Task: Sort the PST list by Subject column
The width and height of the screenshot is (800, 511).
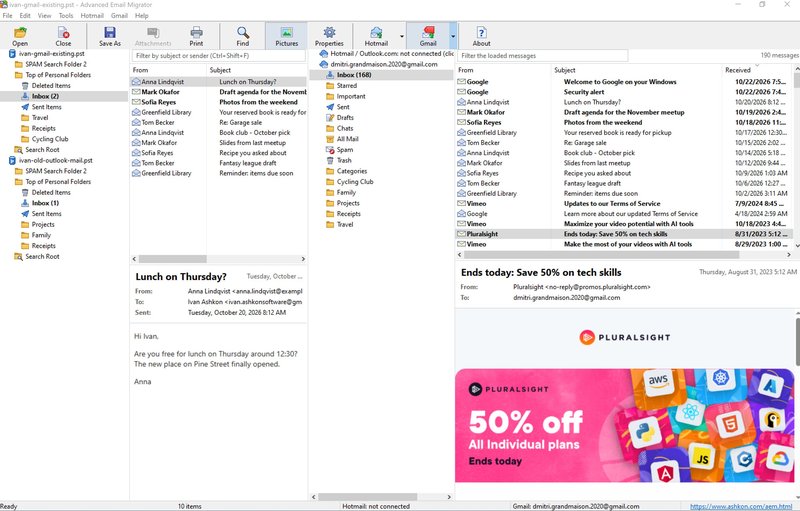Action: point(257,70)
